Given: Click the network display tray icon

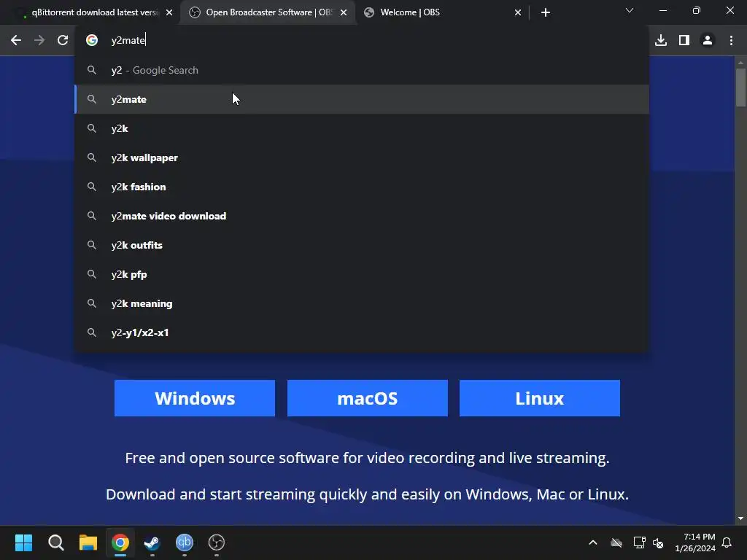Looking at the screenshot, I should pyautogui.click(x=639, y=542).
